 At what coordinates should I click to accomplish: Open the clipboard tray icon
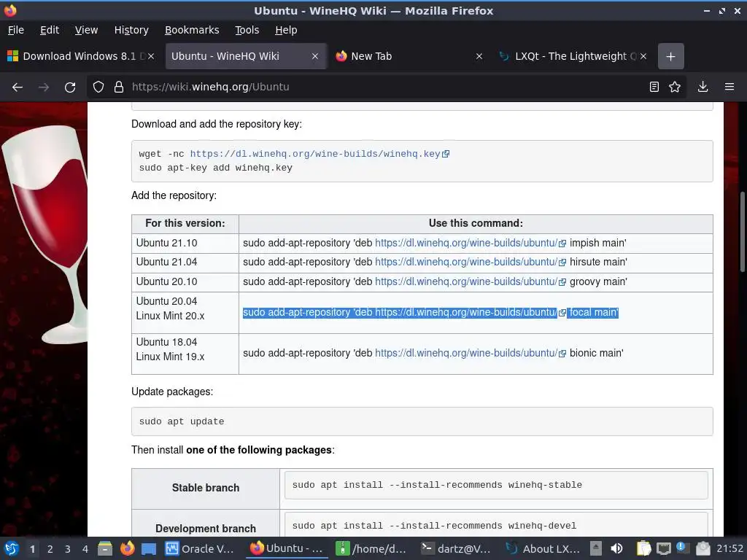[x=643, y=548]
